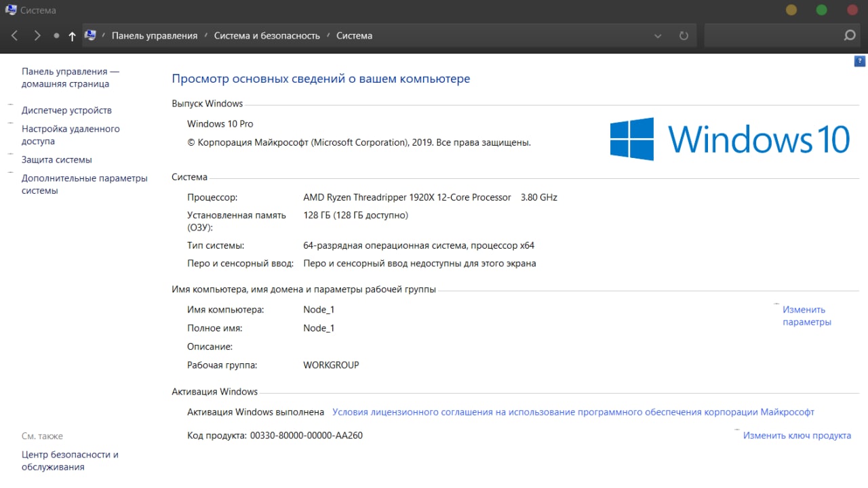Viewport: 868px width, 488px height.
Task: Minimize window with yellow button
Action: [791, 10]
